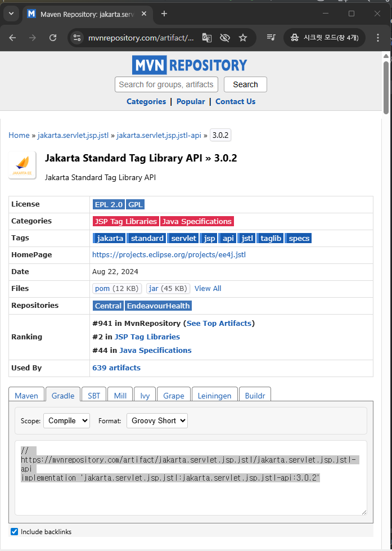The width and height of the screenshot is (392, 551).
Task: Click the page vertical scrollbar thumb
Action: (x=386, y=88)
